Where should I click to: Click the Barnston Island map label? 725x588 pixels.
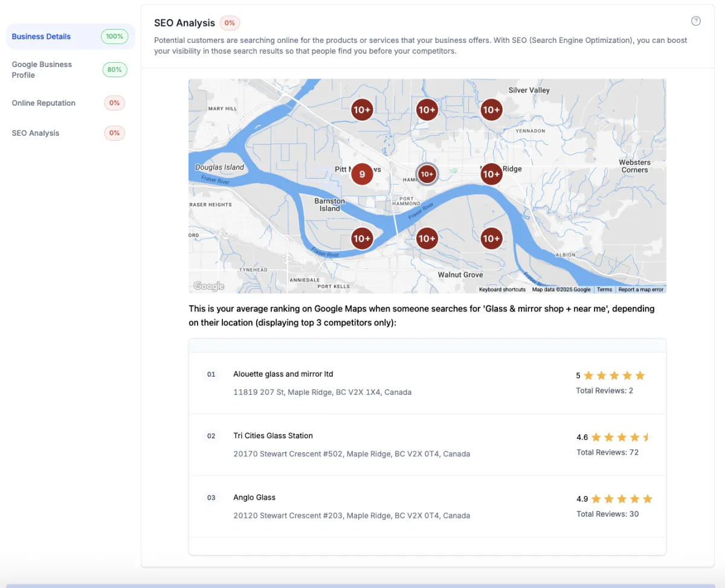(x=330, y=205)
